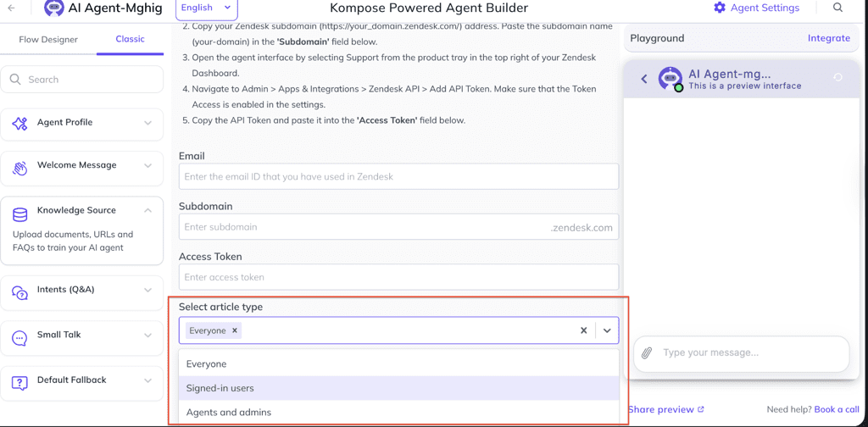Clear all selected article types

coord(583,330)
